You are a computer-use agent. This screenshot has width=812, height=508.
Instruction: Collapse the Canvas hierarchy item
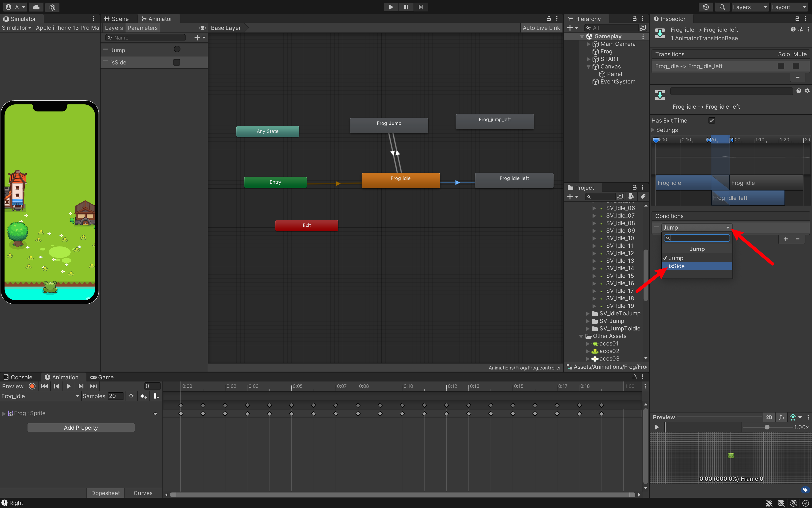589,67
